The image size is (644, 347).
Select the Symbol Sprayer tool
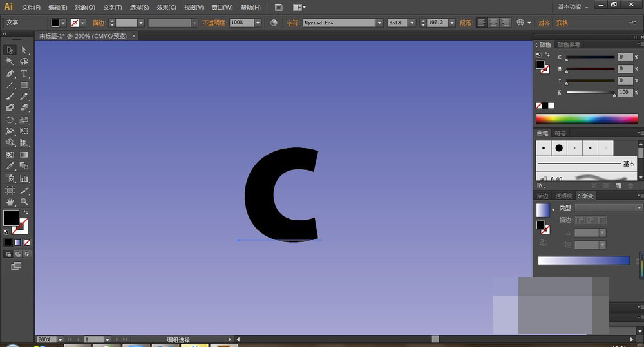point(10,178)
